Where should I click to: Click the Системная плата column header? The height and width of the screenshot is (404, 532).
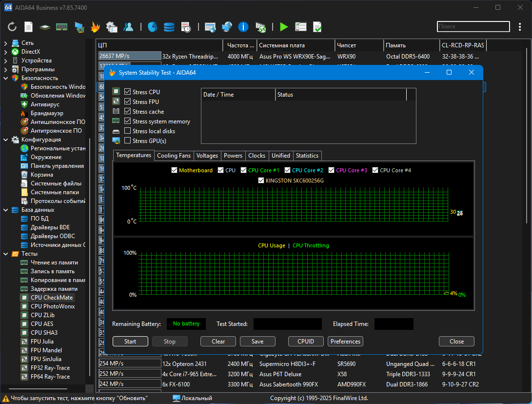tap(295, 45)
